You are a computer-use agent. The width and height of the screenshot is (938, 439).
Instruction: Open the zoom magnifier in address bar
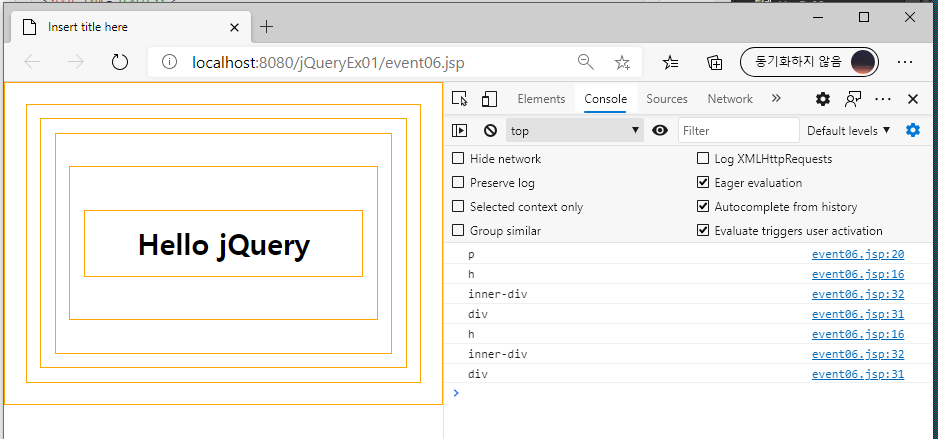[x=586, y=62]
